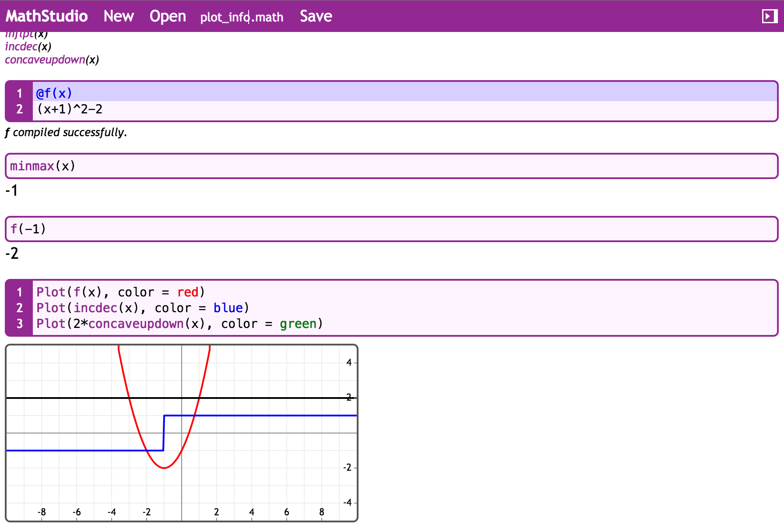
Task: Click line number 3 in plot cell gutter
Action: click(19, 324)
